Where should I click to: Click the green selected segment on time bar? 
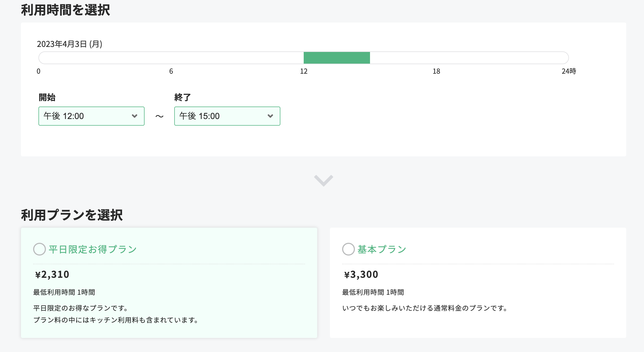point(337,58)
